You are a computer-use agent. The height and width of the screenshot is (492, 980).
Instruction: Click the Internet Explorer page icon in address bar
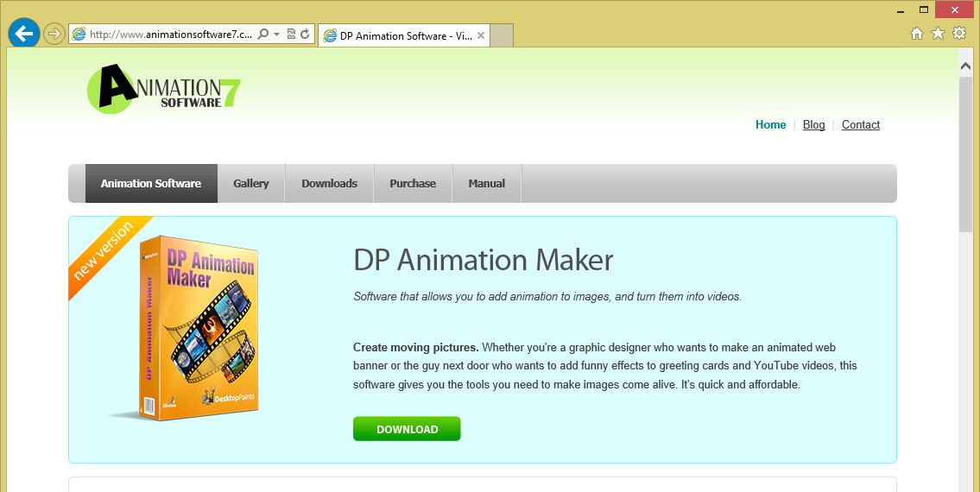[x=79, y=35]
